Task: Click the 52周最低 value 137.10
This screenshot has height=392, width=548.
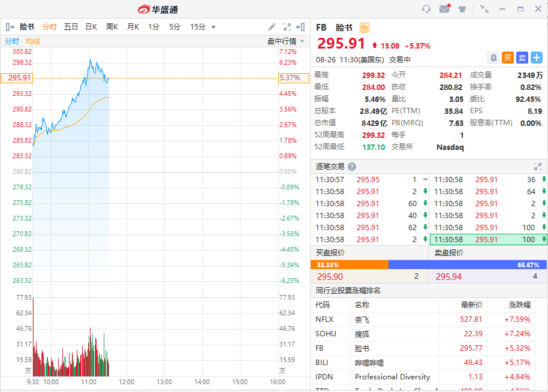Action: click(374, 147)
